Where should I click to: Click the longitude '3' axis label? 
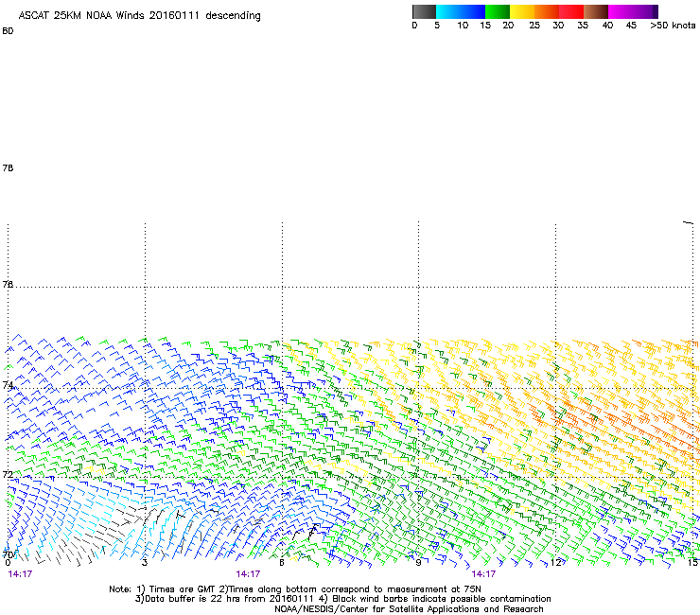(x=145, y=563)
